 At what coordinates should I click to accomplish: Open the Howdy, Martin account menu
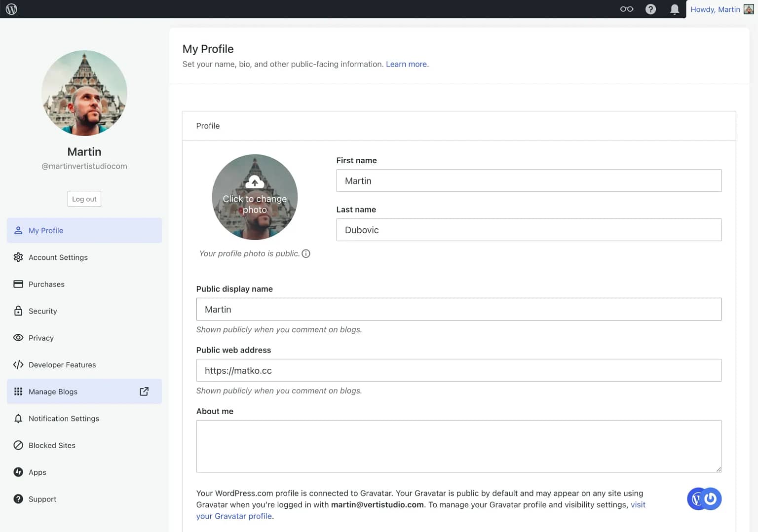pos(721,9)
